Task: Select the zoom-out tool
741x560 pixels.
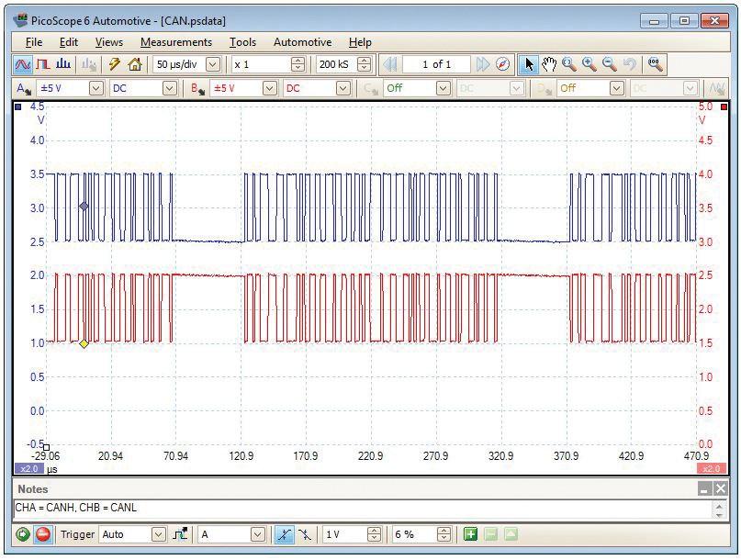Action: click(x=610, y=64)
